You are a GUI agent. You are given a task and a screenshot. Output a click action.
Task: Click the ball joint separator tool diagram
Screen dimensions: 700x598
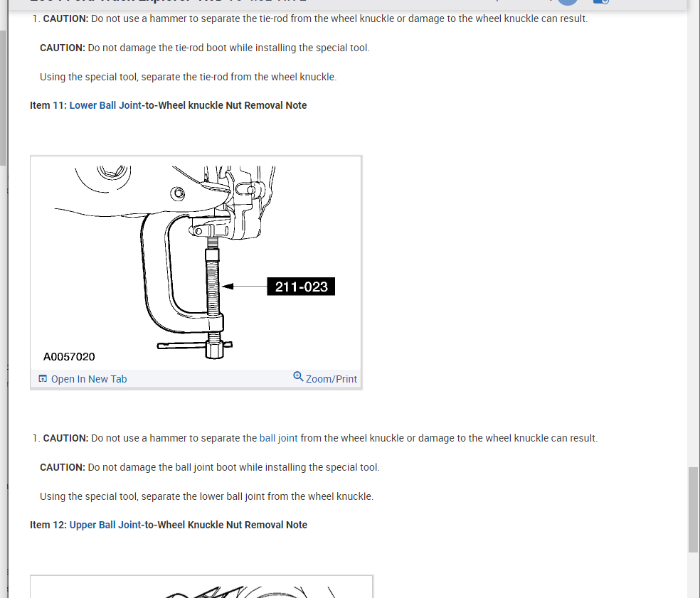pyautogui.click(x=196, y=263)
